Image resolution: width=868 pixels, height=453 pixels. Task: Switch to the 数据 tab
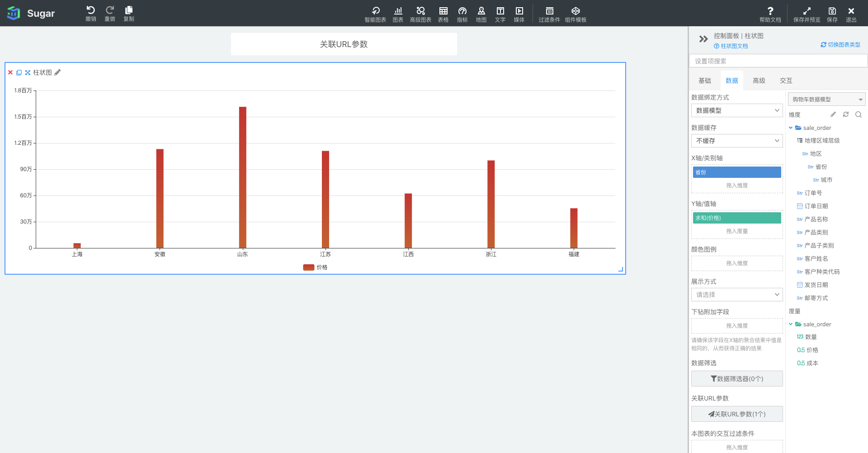point(732,81)
